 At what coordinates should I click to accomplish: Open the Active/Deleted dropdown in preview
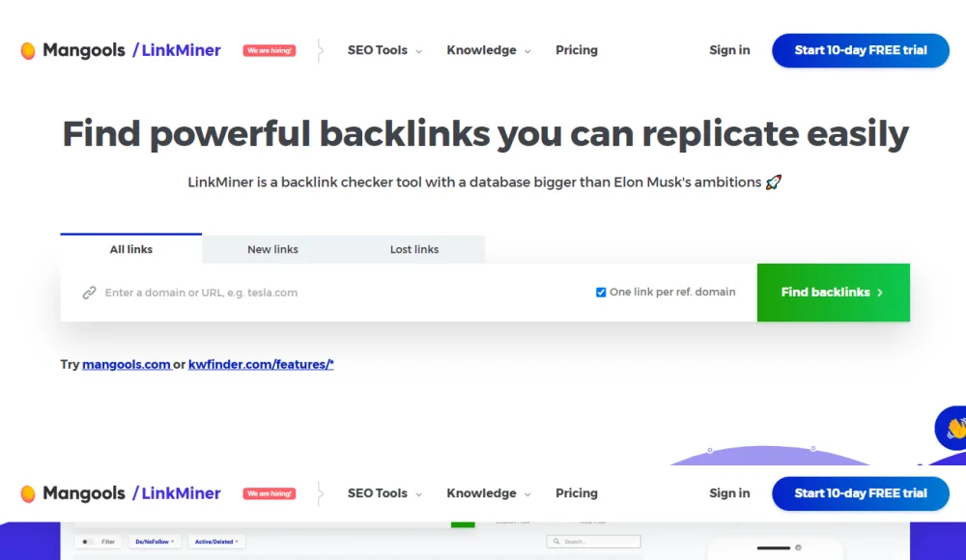[215, 542]
